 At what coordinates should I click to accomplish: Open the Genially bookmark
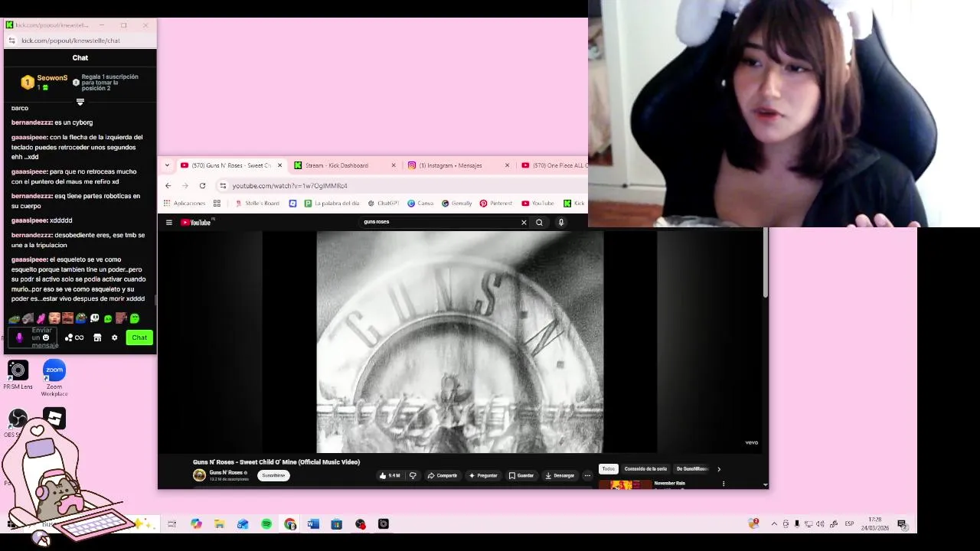click(456, 204)
